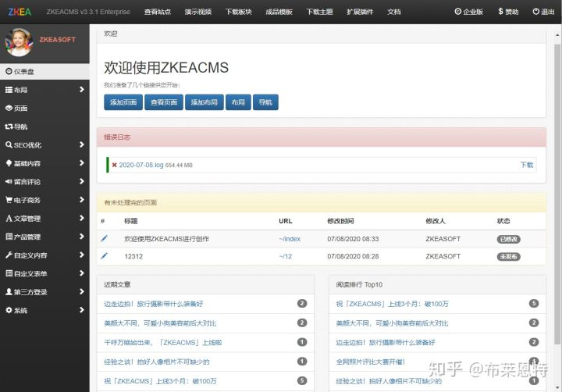Click the 赞助 dollar icon
Screen dimensions: 562x392
pyautogui.click(x=500, y=12)
